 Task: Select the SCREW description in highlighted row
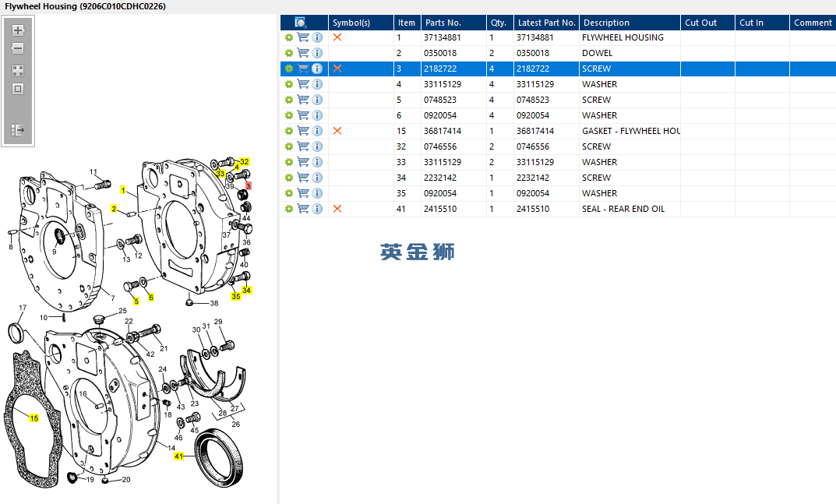tap(630, 69)
